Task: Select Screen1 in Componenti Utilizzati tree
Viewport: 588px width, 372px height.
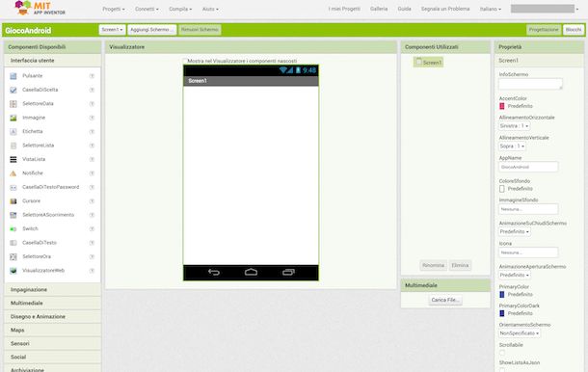Action: [429, 63]
